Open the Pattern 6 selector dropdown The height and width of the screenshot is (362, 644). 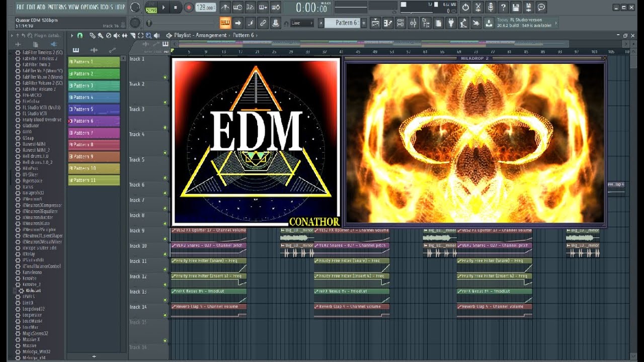(x=342, y=23)
